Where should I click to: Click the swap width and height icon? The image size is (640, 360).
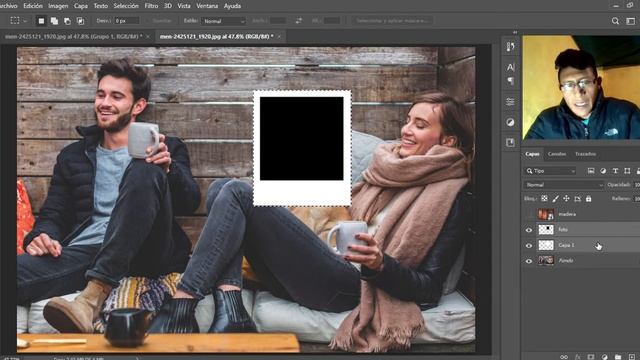298,21
